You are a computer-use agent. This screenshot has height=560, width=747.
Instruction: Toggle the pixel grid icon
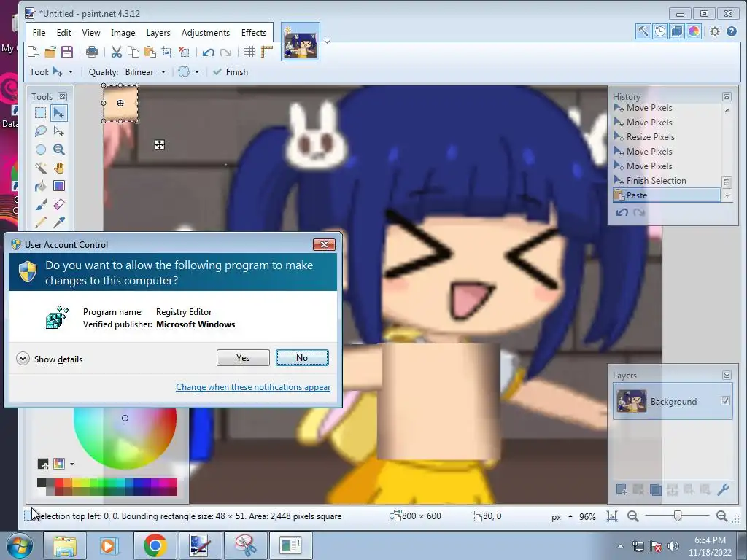pyautogui.click(x=249, y=52)
